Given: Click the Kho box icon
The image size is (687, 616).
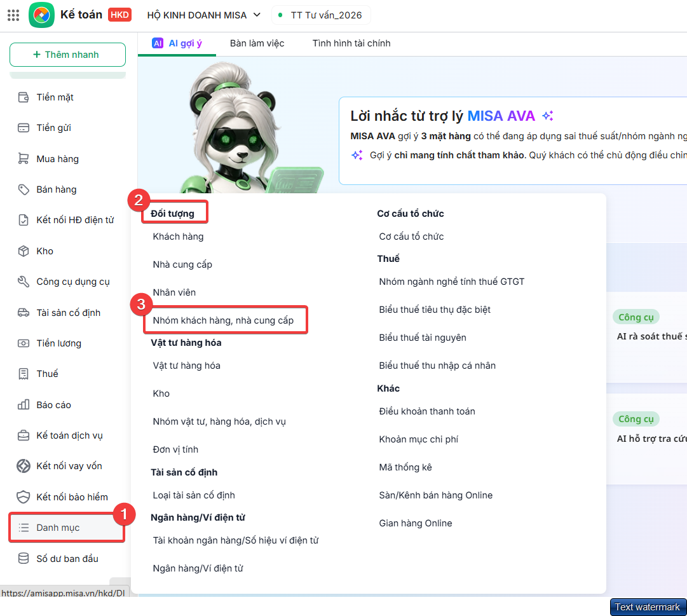Looking at the screenshot, I should pyautogui.click(x=24, y=251).
